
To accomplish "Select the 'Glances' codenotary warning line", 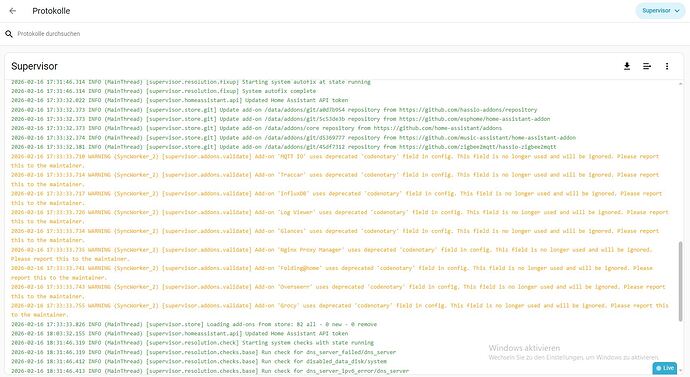I will click(335, 235).
